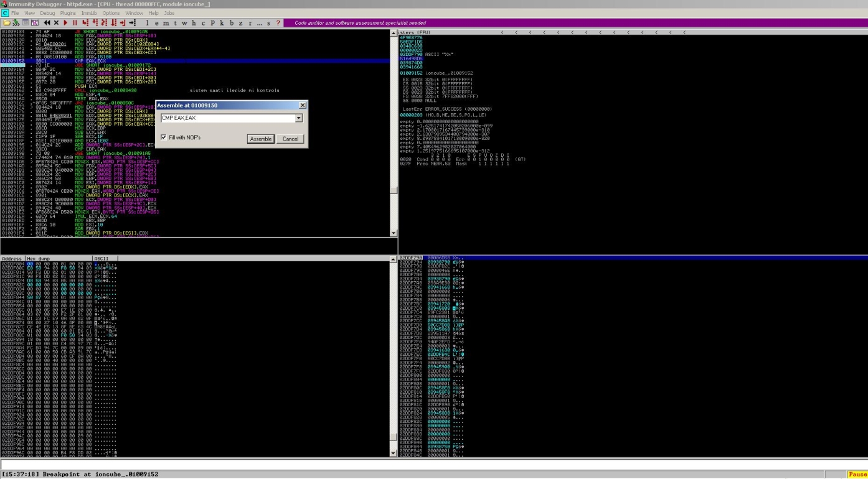Open the ImmLib menu
The height and width of the screenshot is (479, 868).
coord(89,13)
